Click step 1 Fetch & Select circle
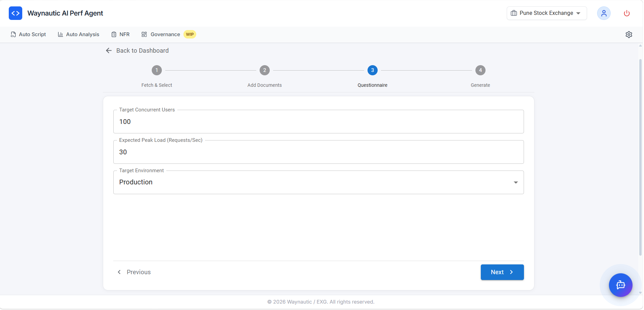Image resolution: width=644 pixels, height=310 pixels. coord(156,70)
